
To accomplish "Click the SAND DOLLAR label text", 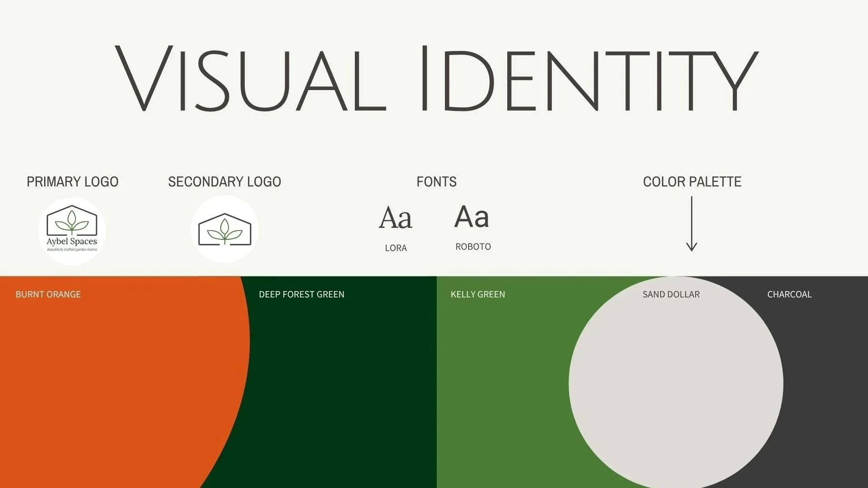I will coord(671,294).
